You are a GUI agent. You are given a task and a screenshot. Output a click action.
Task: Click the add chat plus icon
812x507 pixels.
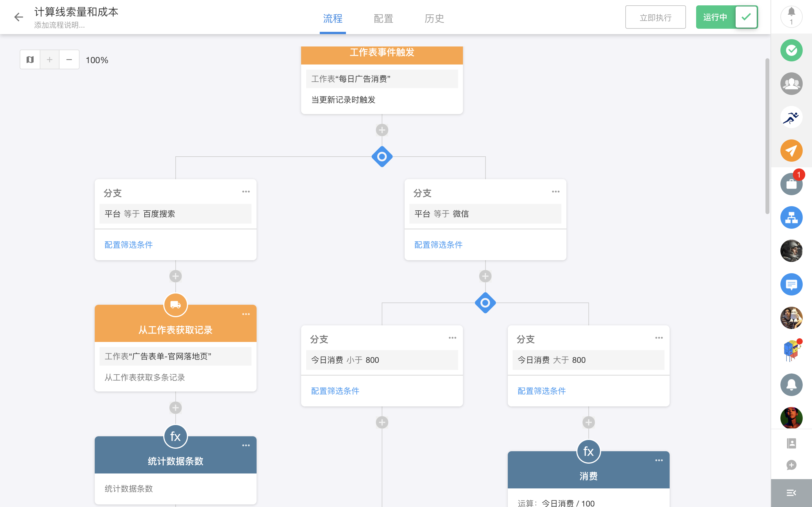coord(791,465)
